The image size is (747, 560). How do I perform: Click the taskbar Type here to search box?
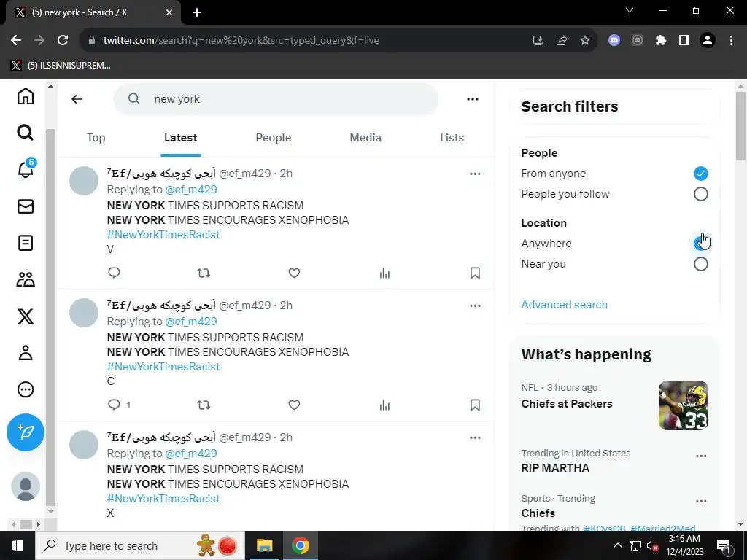click(x=140, y=545)
